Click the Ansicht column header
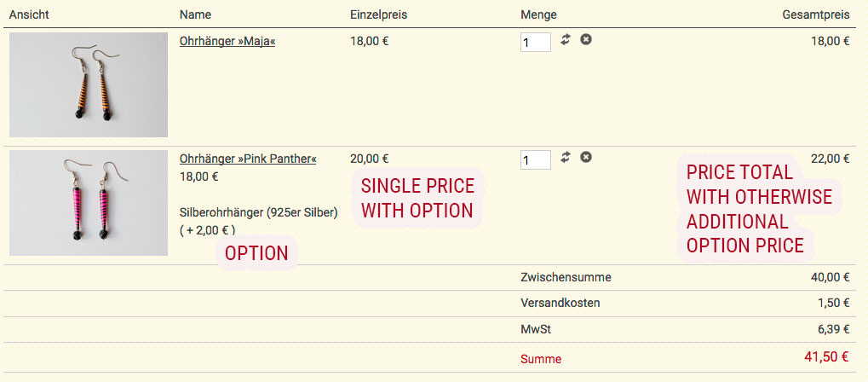 tap(28, 14)
